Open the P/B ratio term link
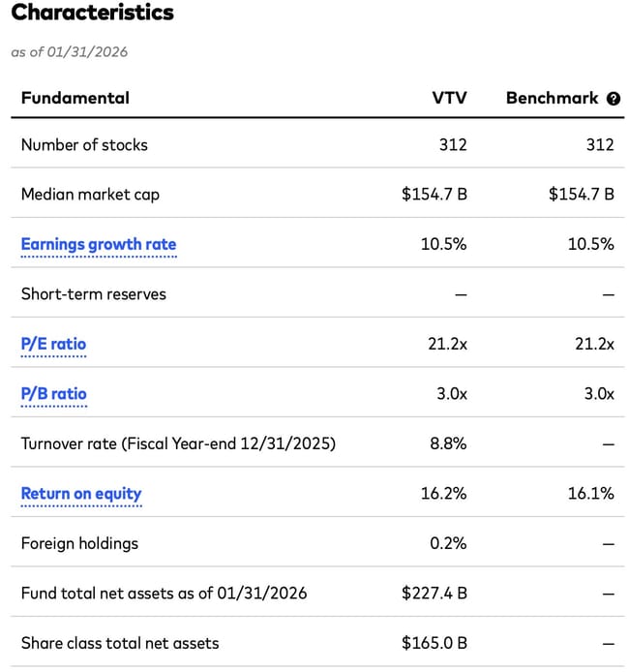Viewport: 629px width, 672px height. (x=53, y=394)
